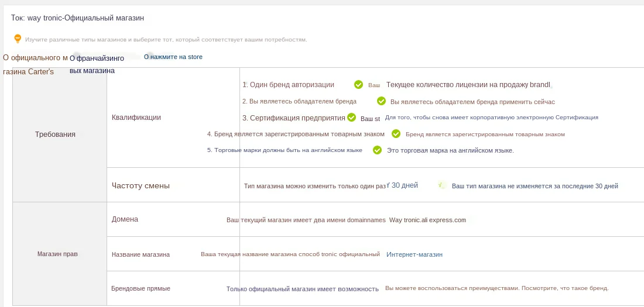This screenshot has width=644, height=307.
Task: Click green checkmark beside Сертификация предприятия
Action: pos(351,118)
